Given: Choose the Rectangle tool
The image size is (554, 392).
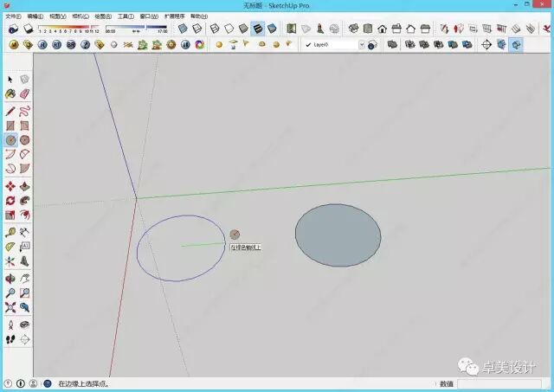Looking at the screenshot, I should [10, 125].
